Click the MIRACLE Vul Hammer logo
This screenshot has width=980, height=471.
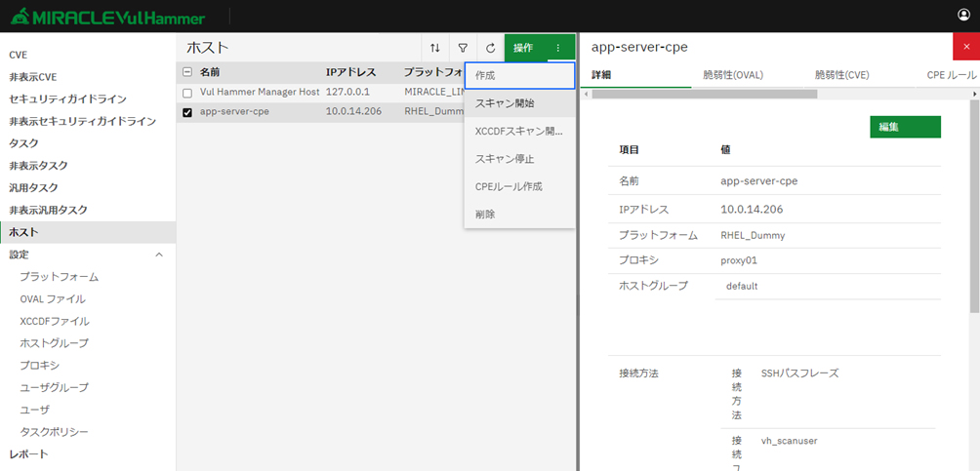tap(107, 17)
